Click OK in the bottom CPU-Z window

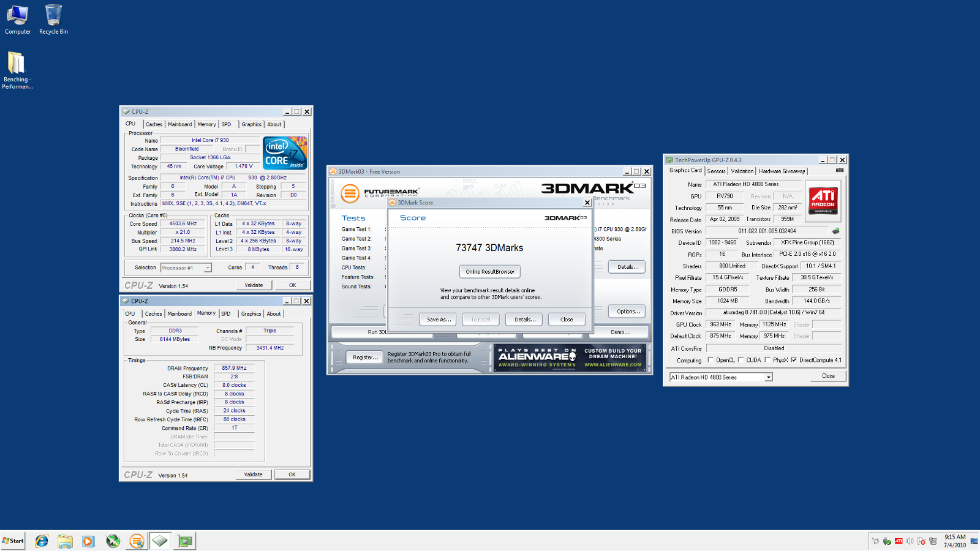[292, 474]
